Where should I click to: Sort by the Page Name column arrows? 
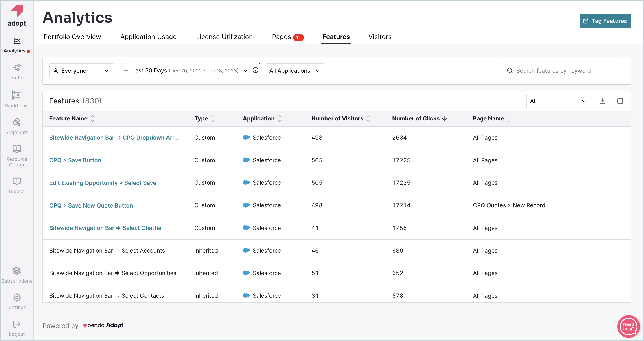[x=509, y=118]
